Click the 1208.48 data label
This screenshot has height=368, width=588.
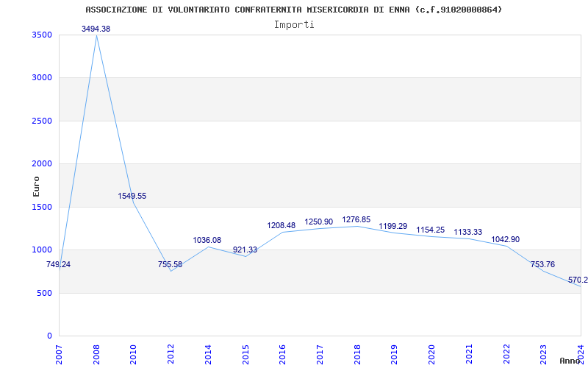(282, 225)
